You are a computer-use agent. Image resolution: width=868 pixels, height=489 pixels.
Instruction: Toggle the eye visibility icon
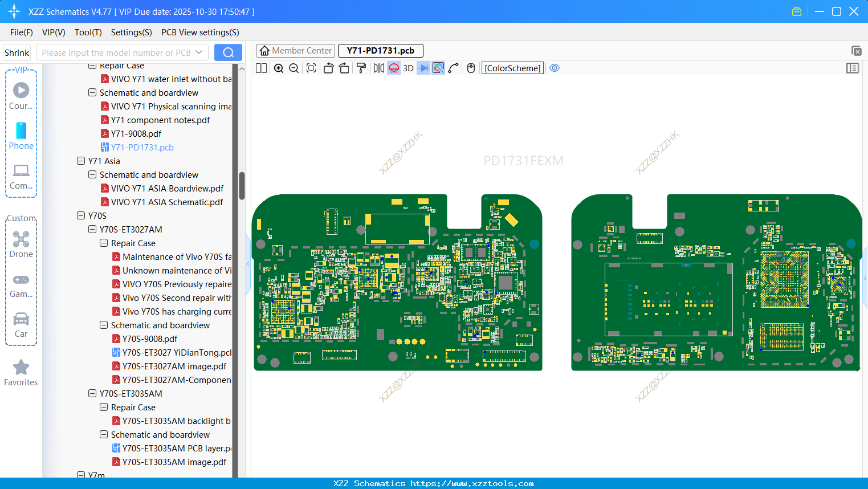pos(555,68)
